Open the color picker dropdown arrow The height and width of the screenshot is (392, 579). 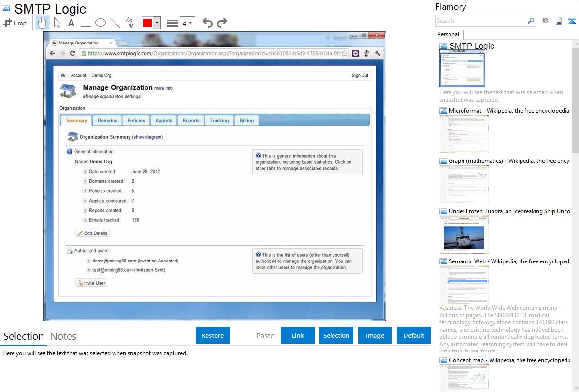point(157,23)
